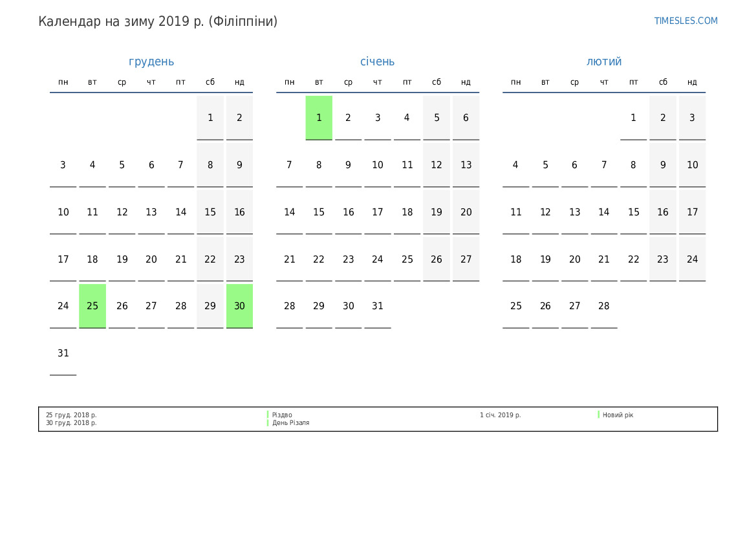This screenshot has width=756, height=535.
Task: Click the січень month heading
Action: [377, 61]
